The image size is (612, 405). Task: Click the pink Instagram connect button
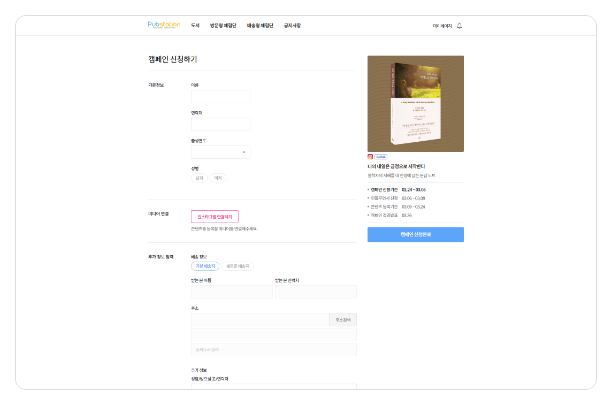coord(214,216)
